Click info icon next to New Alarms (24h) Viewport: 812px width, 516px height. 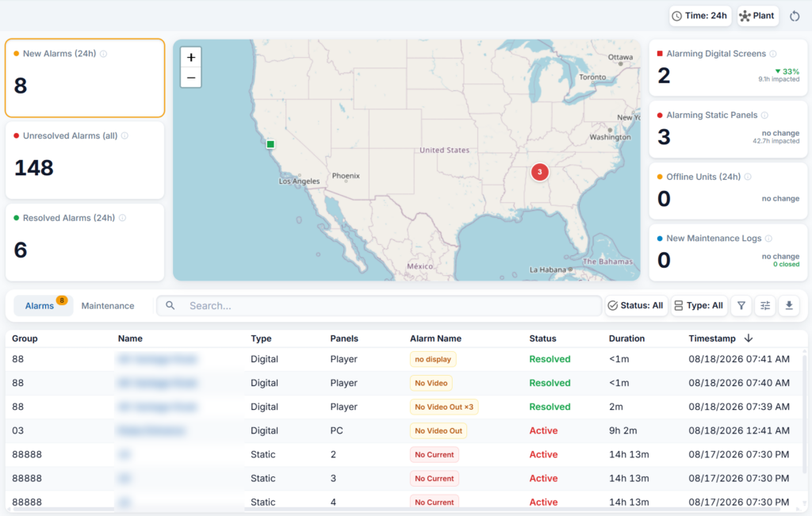(104, 54)
